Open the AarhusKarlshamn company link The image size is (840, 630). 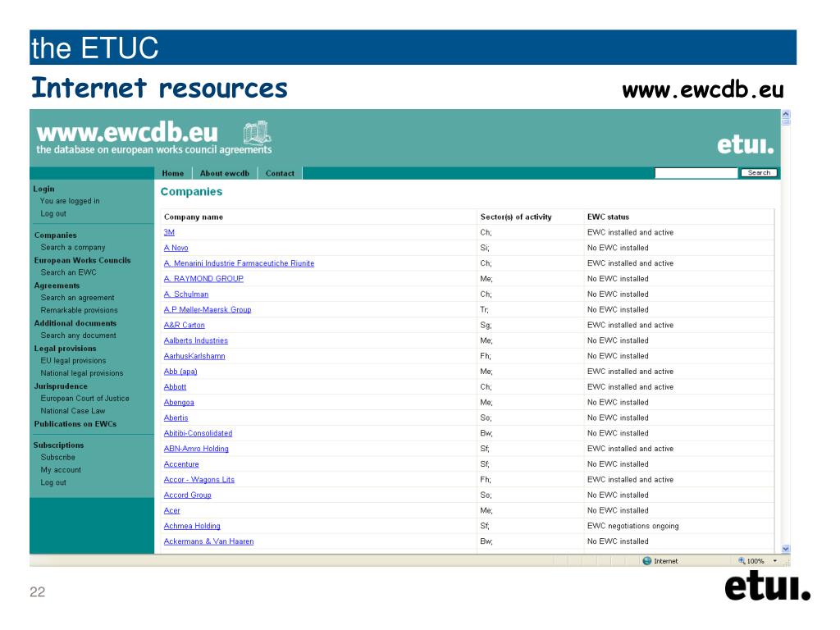tap(194, 356)
